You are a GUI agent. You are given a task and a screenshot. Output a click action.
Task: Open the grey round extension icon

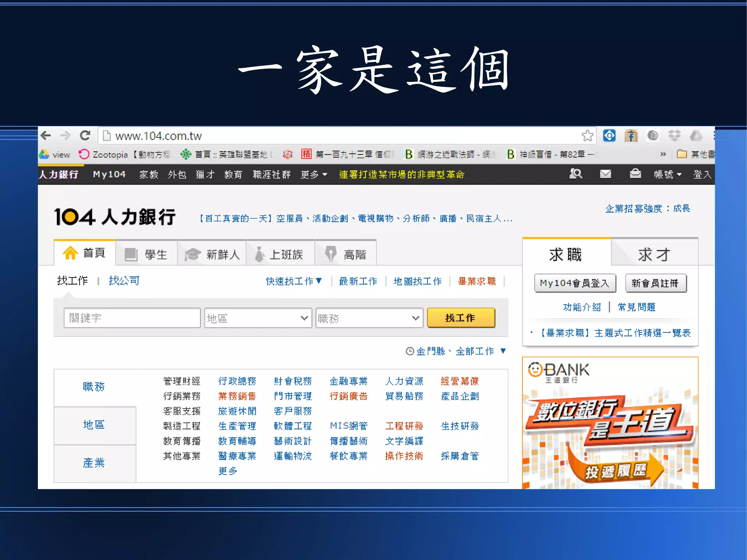coord(653,136)
